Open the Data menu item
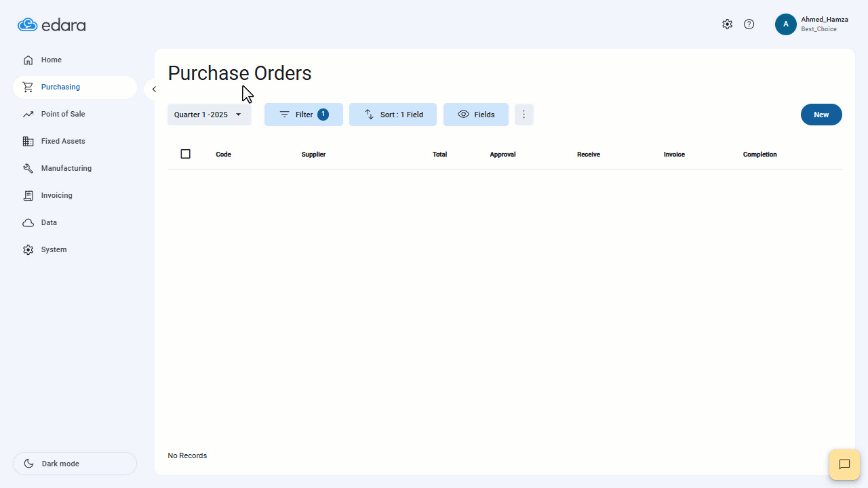The image size is (868, 488). point(75,222)
